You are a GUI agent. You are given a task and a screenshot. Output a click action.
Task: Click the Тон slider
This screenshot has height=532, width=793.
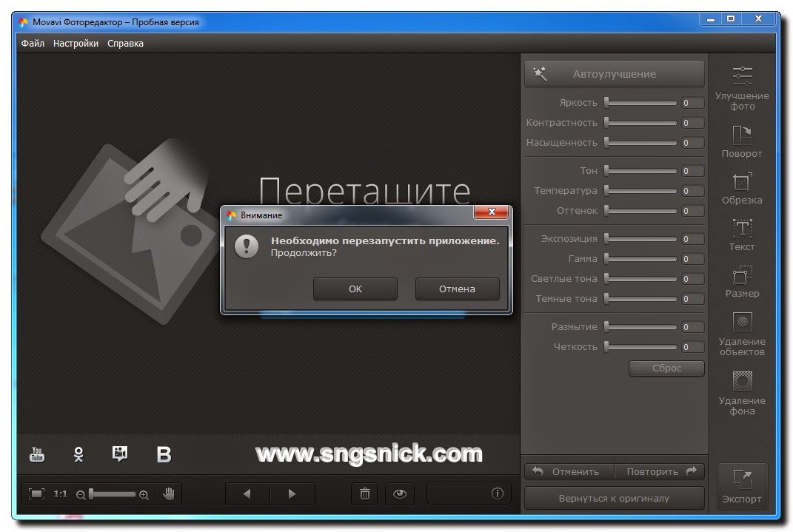pyautogui.click(x=640, y=171)
